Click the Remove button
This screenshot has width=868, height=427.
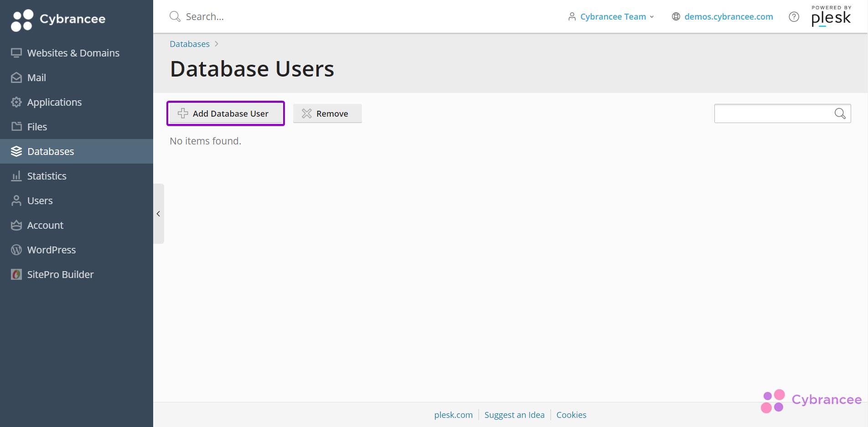point(327,113)
